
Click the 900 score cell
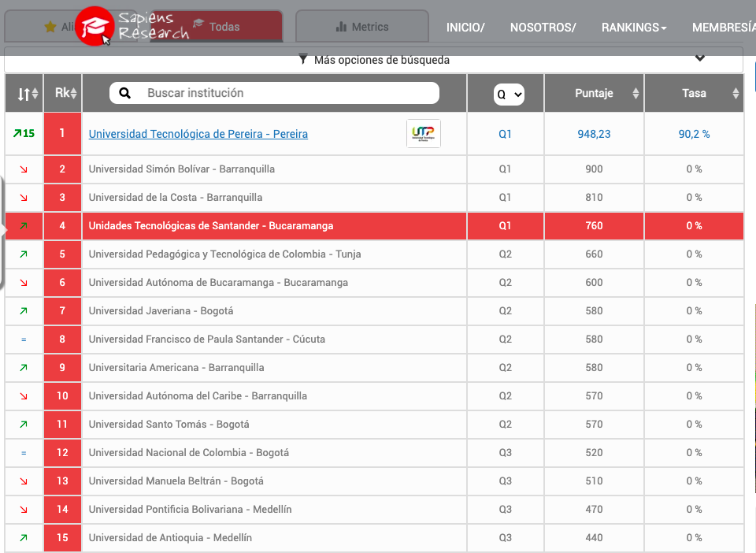click(594, 169)
